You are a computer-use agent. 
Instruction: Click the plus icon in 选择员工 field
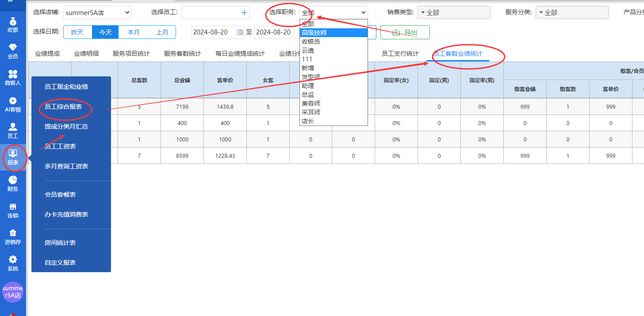click(x=244, y=12)
